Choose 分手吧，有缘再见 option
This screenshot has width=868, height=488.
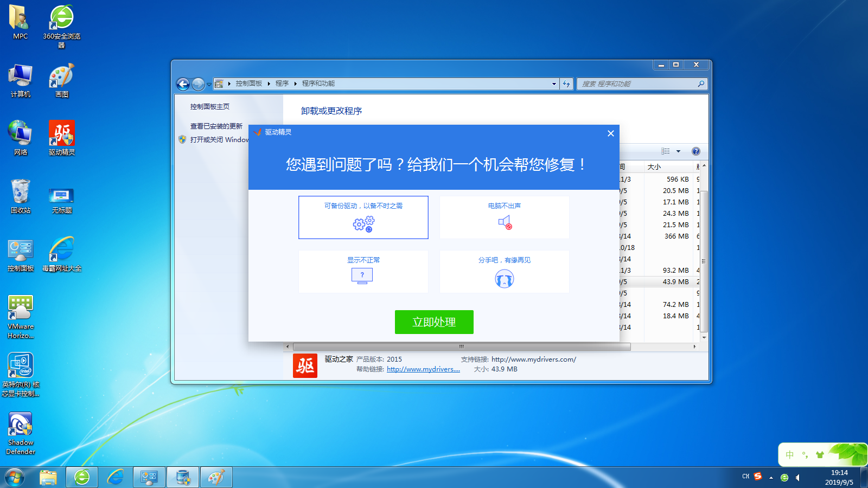coord(505,272)
